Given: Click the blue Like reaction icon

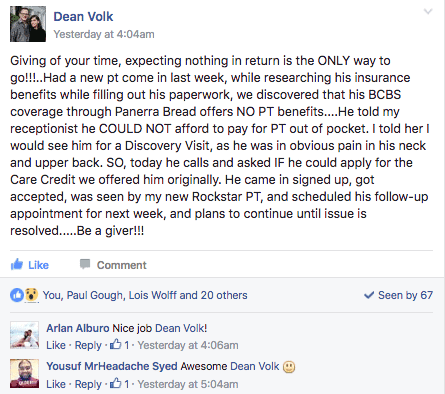Looking at the screenshot, I should click(17, 295).
